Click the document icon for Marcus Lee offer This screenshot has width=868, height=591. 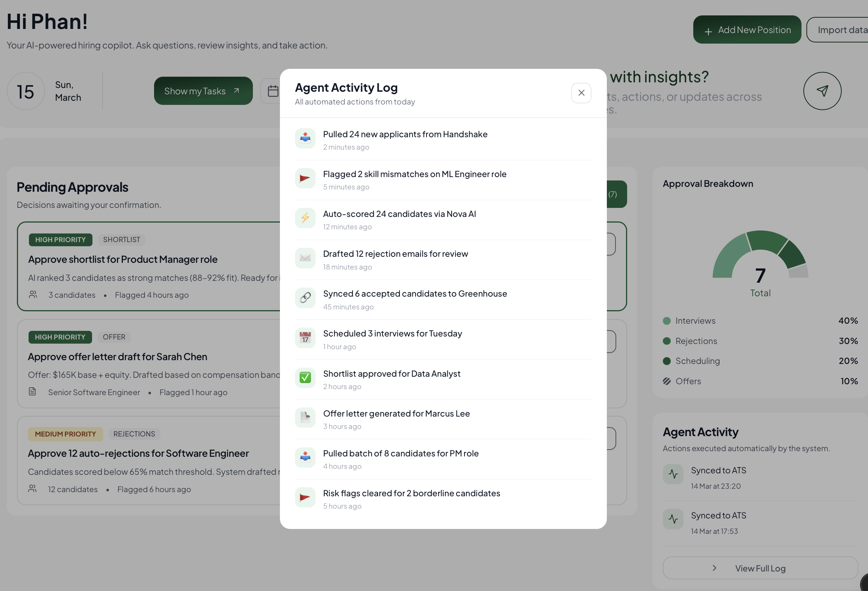pos(305,417)
